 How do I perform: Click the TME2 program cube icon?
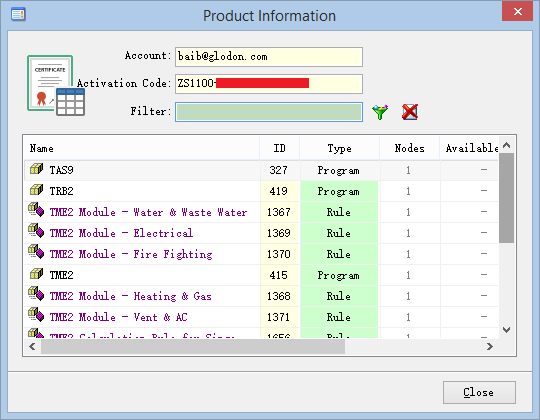tap(36, 274)
